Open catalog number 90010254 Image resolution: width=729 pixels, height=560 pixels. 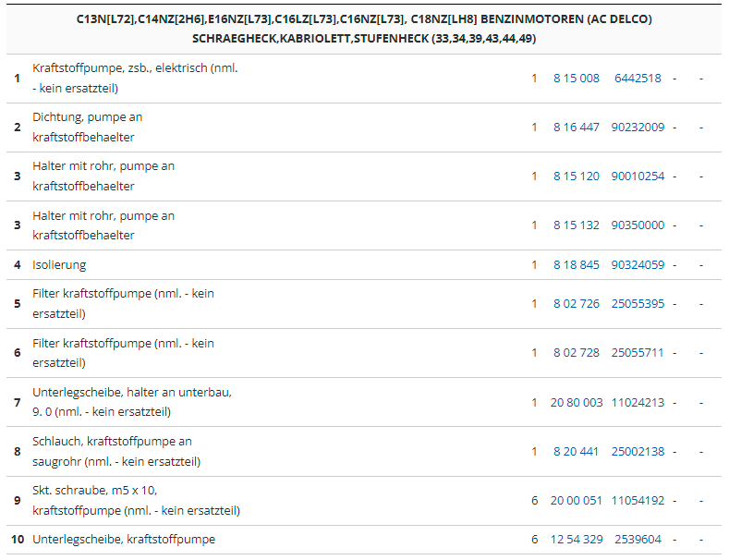(638, 177)
